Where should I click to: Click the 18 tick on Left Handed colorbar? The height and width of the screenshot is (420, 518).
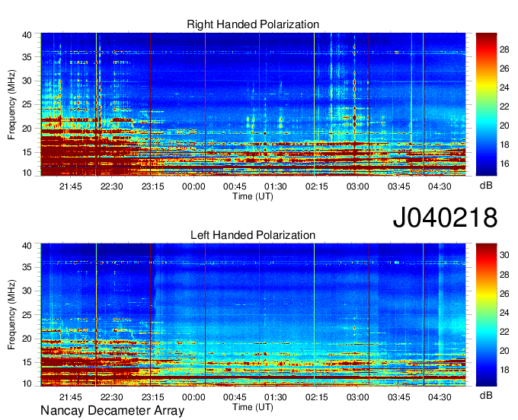coord(504,370)
